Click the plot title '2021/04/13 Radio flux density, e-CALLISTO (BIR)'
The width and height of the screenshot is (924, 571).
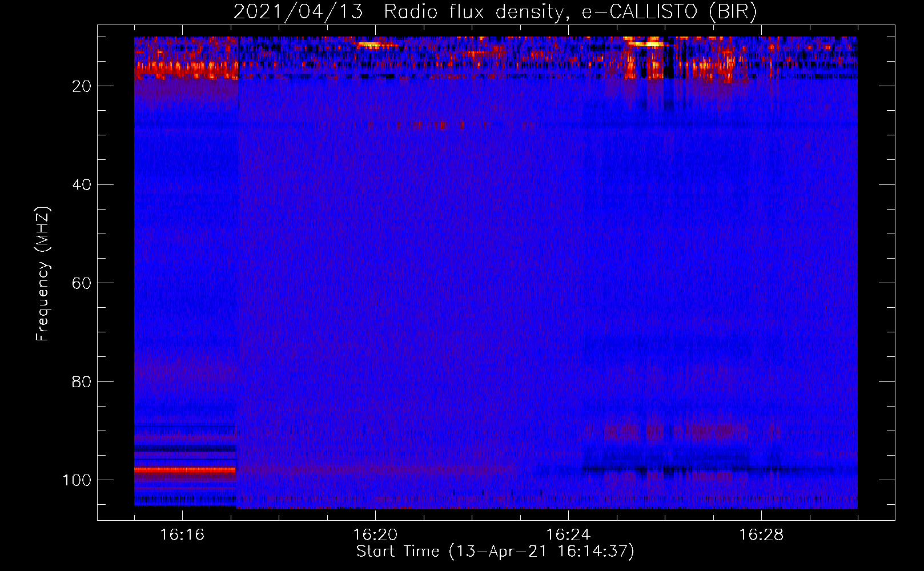pos(495,11)
